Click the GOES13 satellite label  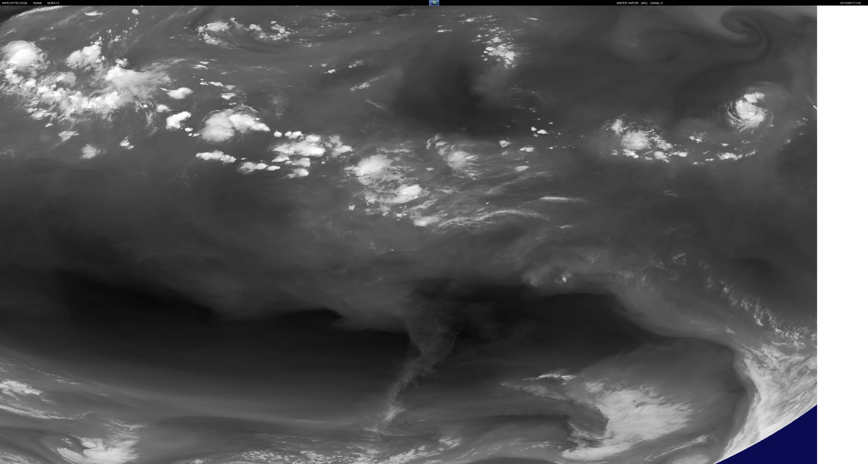53,3
